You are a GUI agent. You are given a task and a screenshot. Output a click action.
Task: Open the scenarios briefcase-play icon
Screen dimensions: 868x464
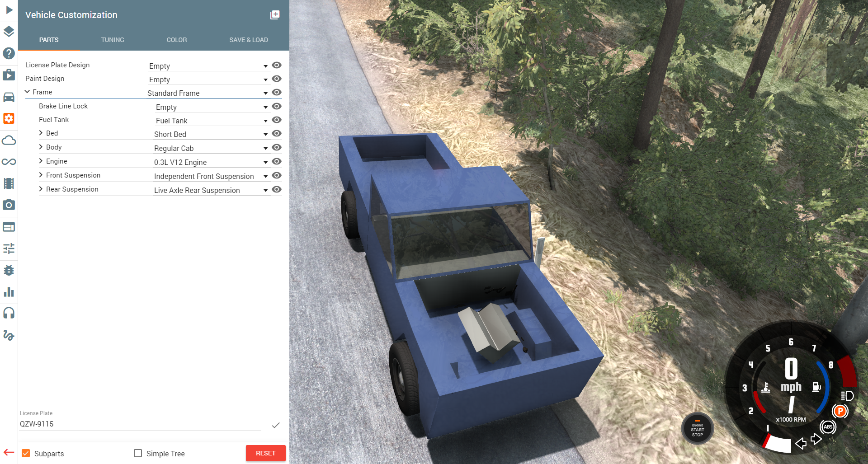(9, 75)
